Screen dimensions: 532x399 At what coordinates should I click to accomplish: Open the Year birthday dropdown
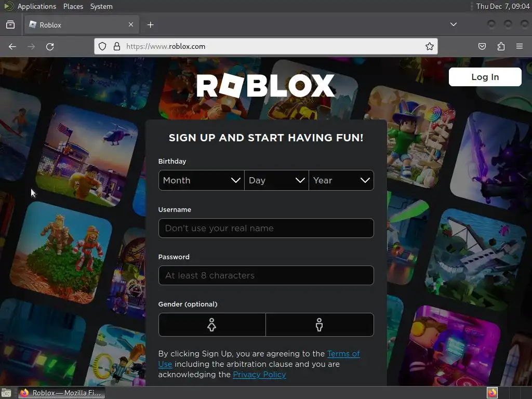coord(341,180)
